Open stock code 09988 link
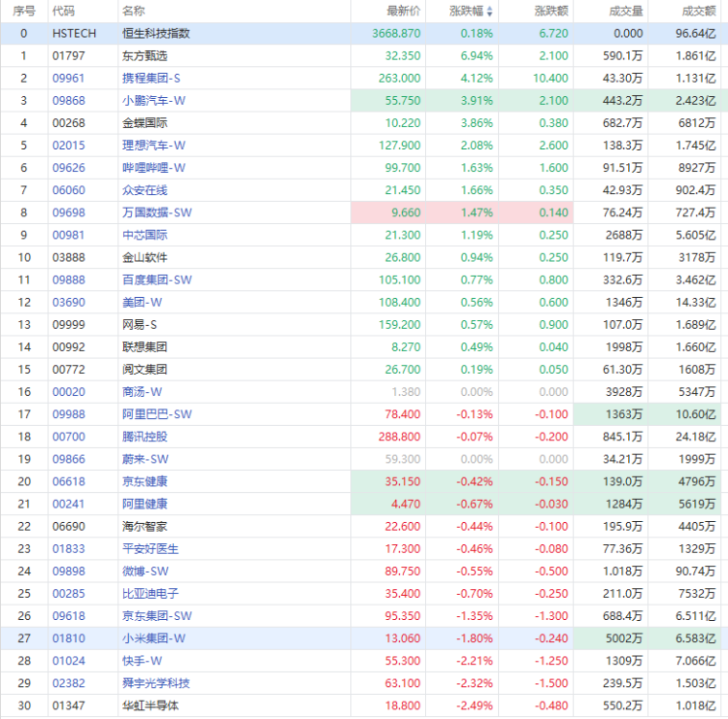This screenshot has height=719, width=728. click(69, 414)
